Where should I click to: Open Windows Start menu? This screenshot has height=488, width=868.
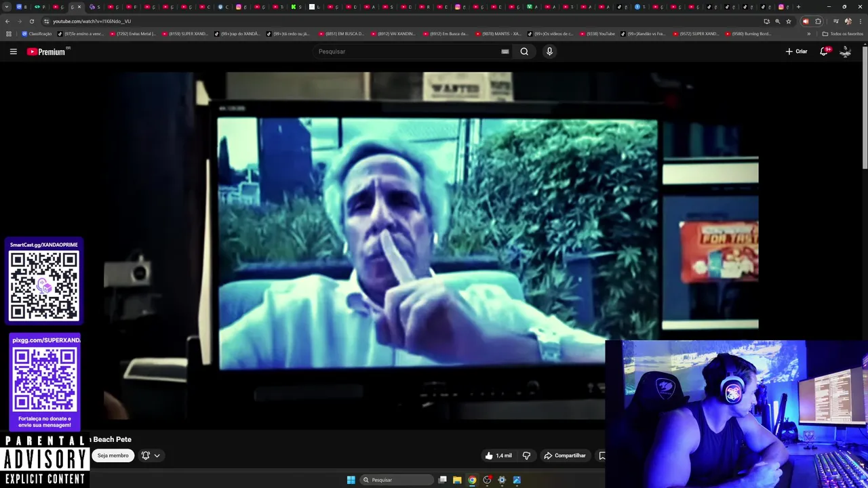351,480
